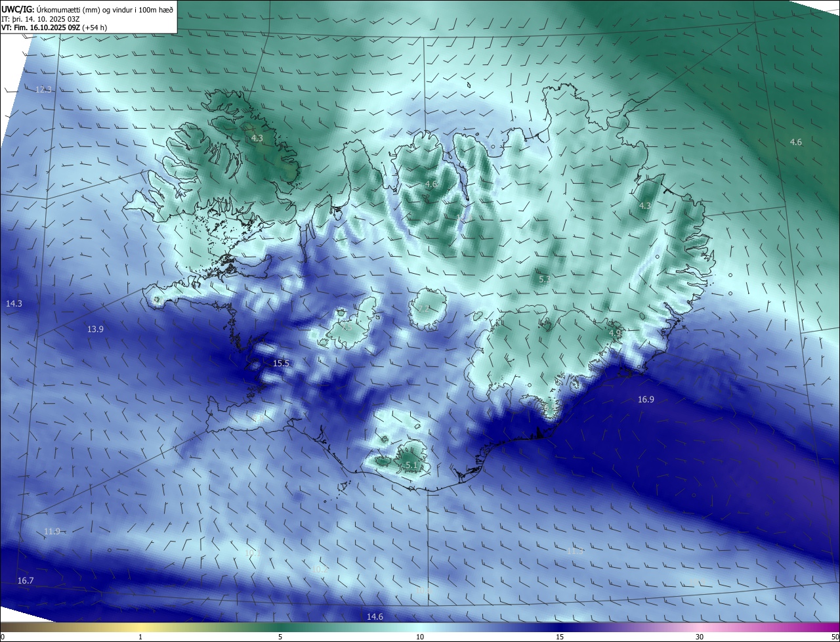Click the color scale tick labeled 0
This screenshot has height=642, width=840.
3,637
